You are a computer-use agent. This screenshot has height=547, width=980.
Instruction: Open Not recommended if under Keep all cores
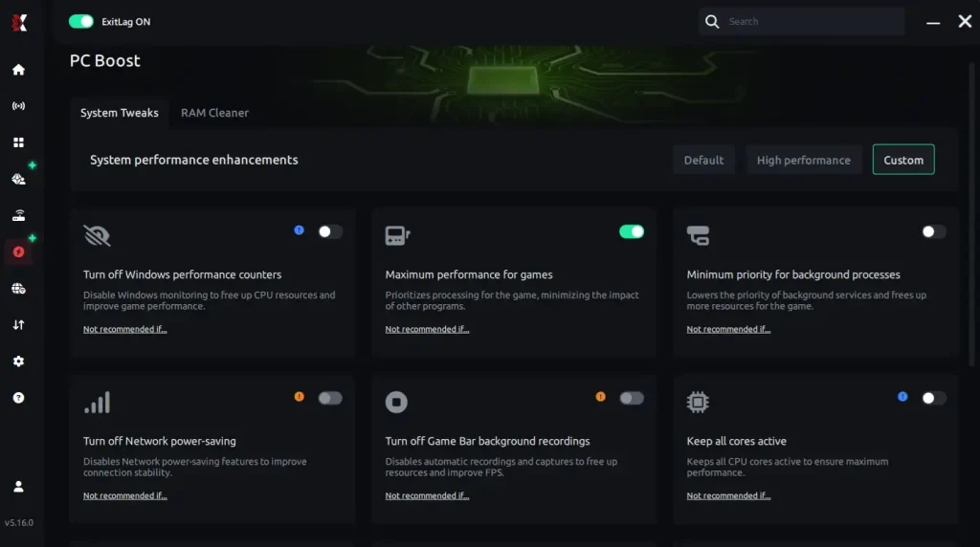[x=728, y=495]
